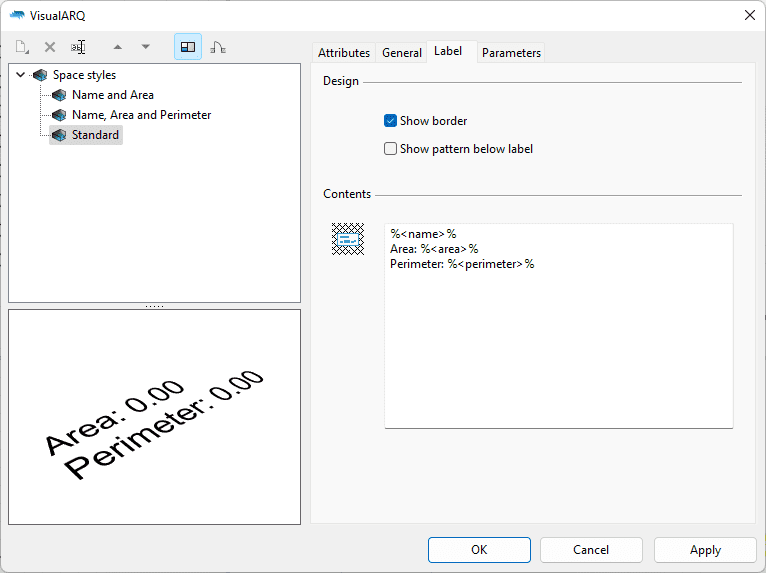Toggle the preview panel layout icon
Image resolution: width=766 pixels, height=573 pixels.
coord(188,47)
